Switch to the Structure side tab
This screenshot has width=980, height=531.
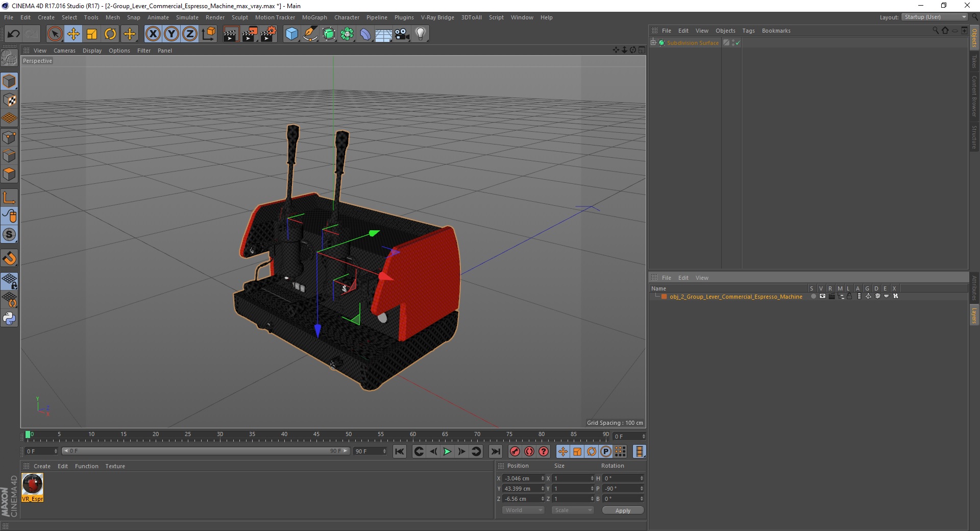tap(974, 137)
